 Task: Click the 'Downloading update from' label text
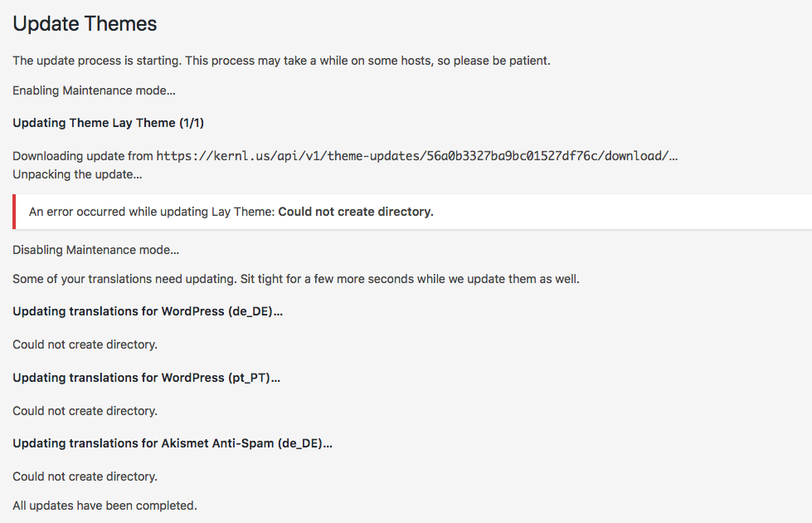[x=82, y=155]
